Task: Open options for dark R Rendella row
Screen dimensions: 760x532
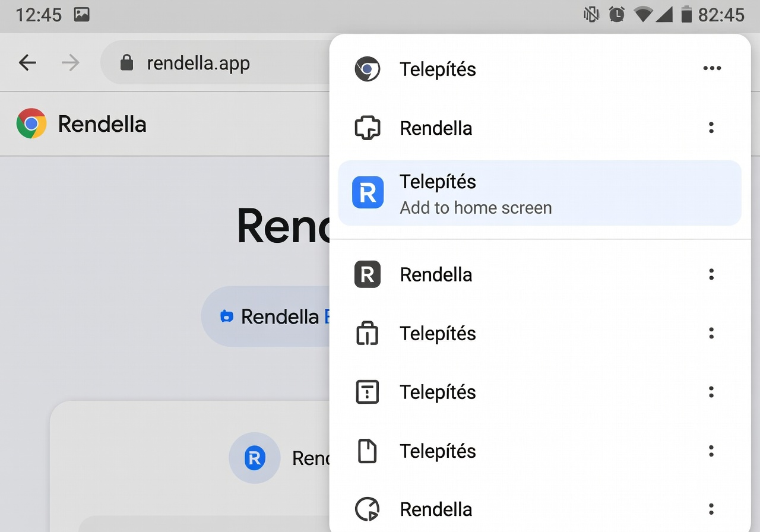Action: coord(711,274)
